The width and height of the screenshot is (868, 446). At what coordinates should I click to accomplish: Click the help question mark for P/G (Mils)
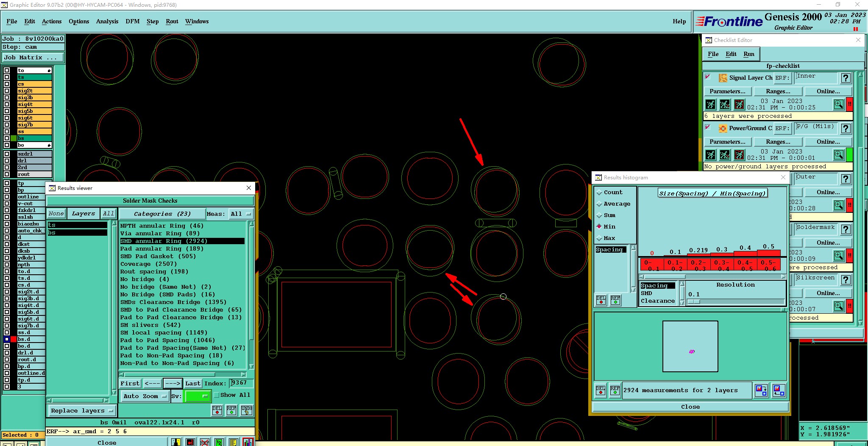tap(846, 128)
